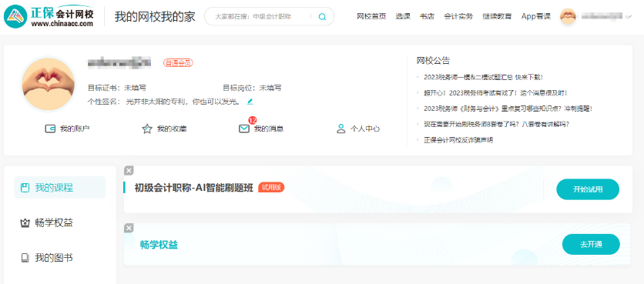
Task: Open announcement 2023税务师一模&二模试题汇总
Action: coord(484,77)
